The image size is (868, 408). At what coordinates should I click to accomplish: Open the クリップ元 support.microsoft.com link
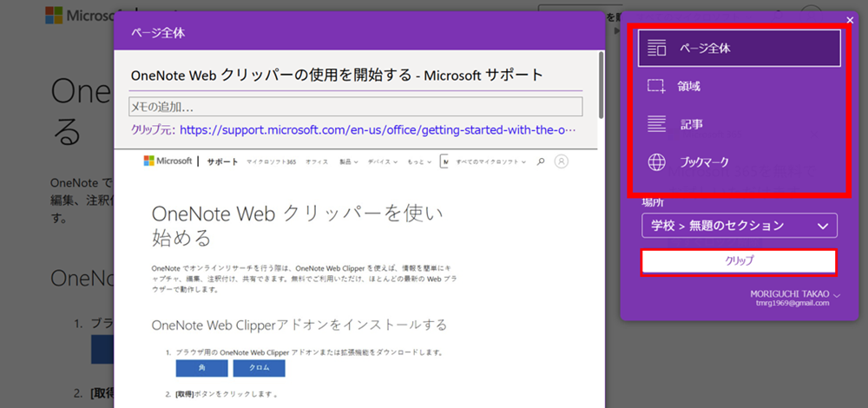[378, 131]
